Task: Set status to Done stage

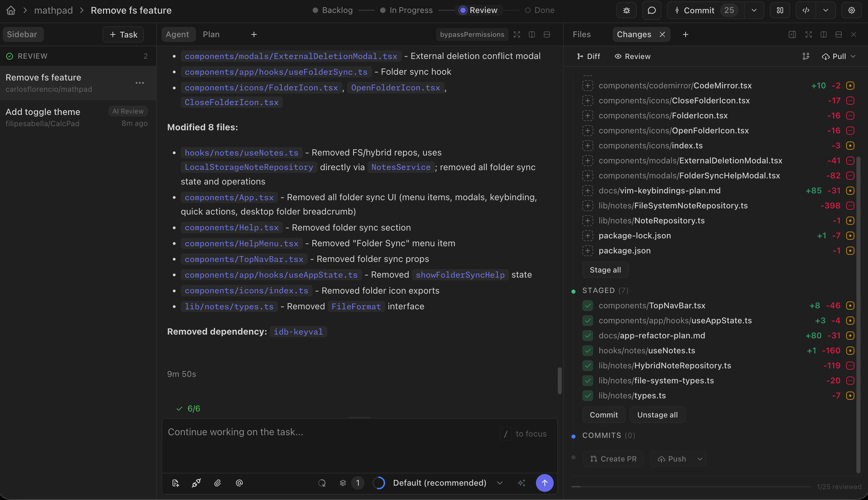Action: coord(540,10)
